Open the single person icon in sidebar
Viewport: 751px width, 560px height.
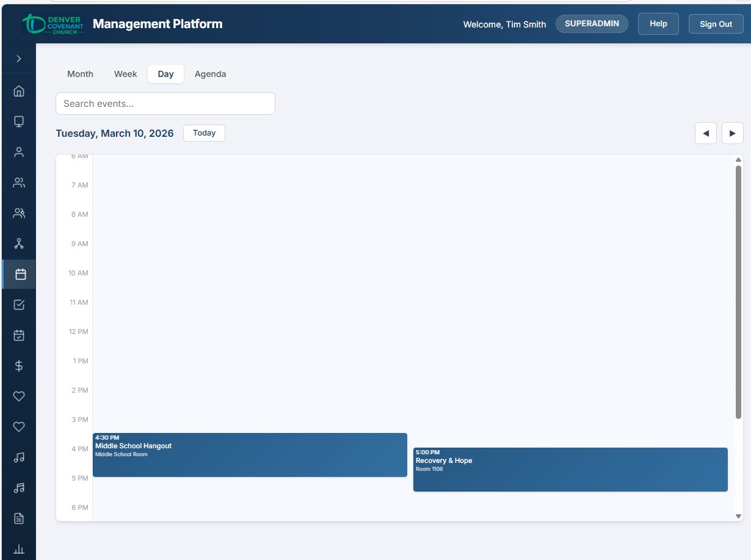[x=19, y=152]
